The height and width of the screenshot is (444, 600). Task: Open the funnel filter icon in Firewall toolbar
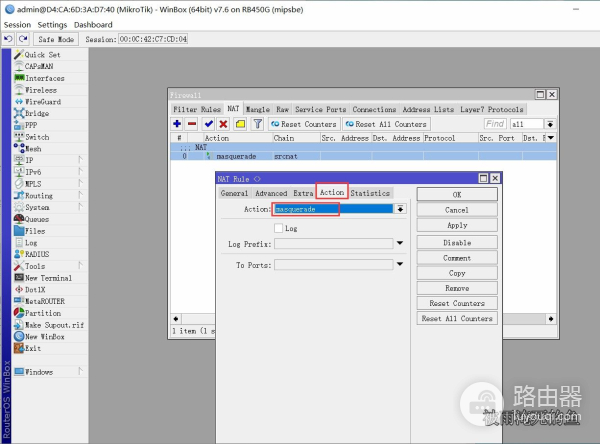(257, 124)
